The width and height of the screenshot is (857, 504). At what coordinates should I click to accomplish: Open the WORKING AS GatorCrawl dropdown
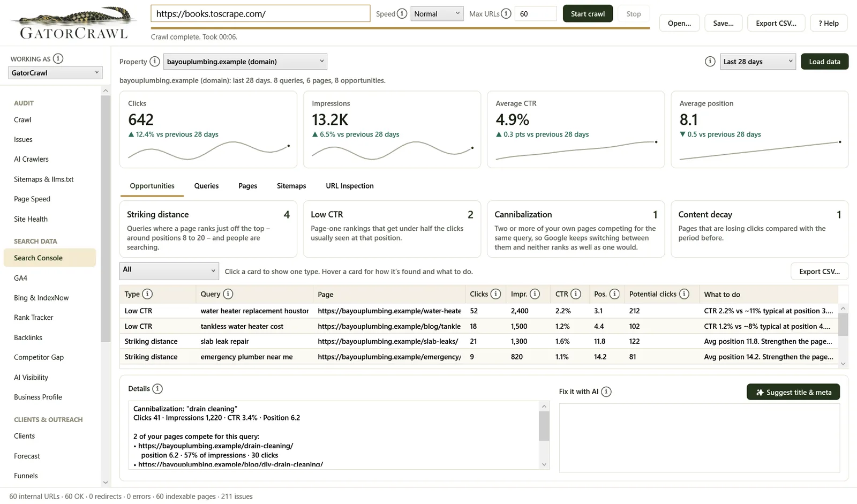55,73
